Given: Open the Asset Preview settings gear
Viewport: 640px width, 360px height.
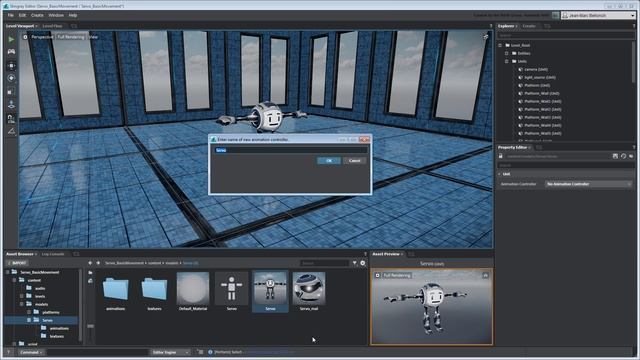Looking at the screenshot, I should coord(378,276).
